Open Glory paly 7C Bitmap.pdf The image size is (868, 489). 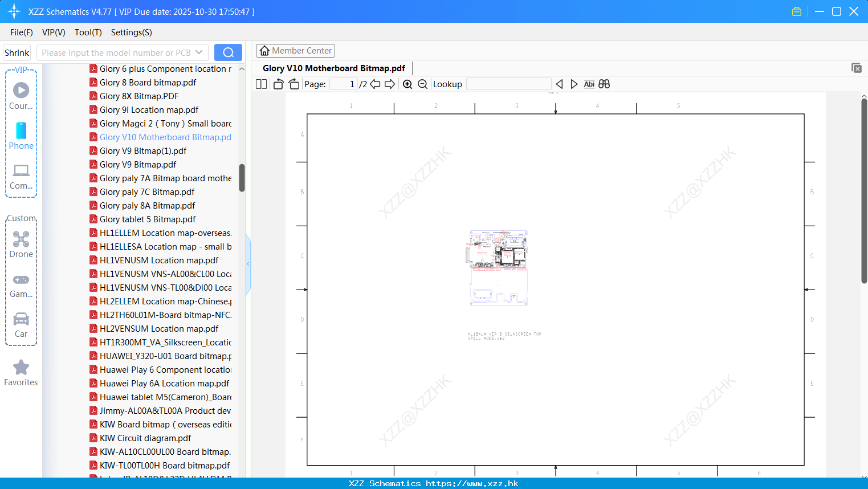pos(142,192)
